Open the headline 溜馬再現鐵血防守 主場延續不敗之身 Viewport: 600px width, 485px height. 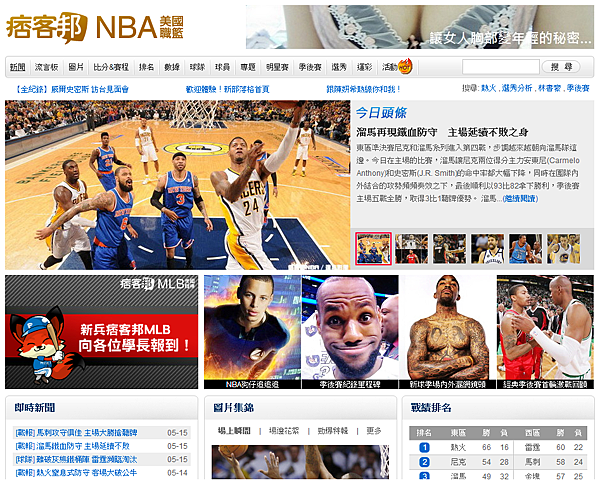pyautogui.click(x=442, y=132)
